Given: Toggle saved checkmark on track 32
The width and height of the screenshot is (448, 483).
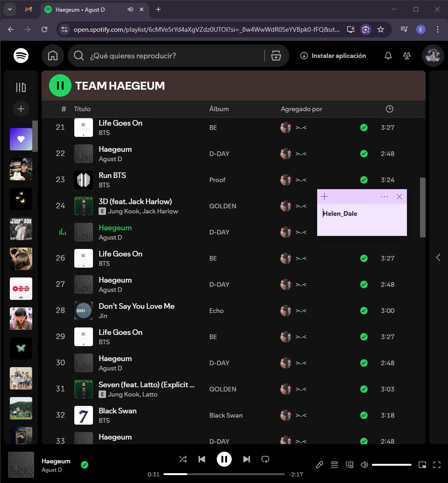Looking at the screenshot, I should click(364, 415).
